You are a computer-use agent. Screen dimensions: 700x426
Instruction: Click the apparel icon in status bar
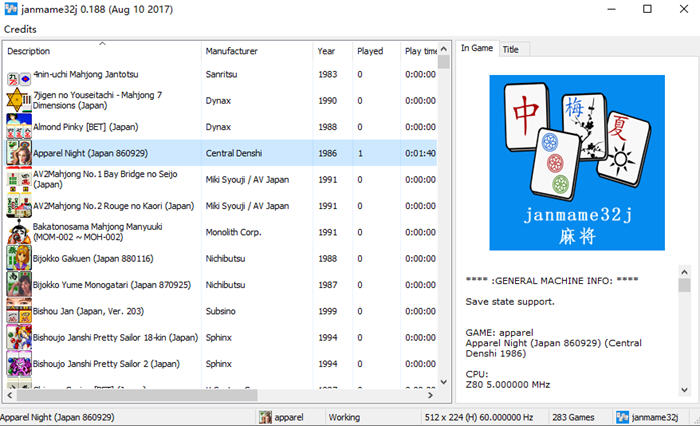click(265, 417)
